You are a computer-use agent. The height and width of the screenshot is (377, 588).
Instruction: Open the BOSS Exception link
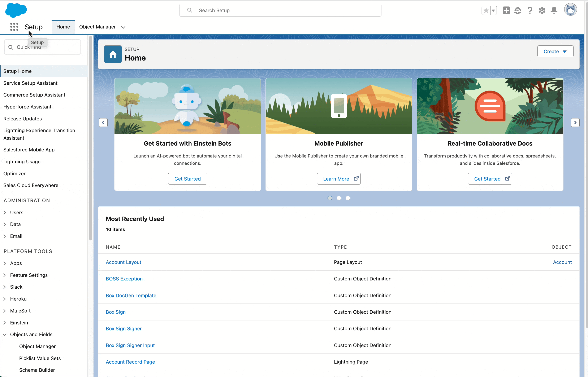[124, 279]
